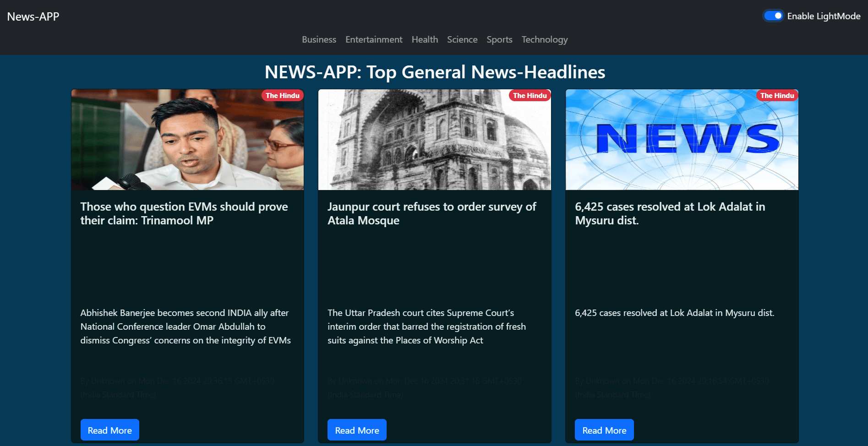
Task: Open the News-APP home brand link
Action: tap(33, 16)
